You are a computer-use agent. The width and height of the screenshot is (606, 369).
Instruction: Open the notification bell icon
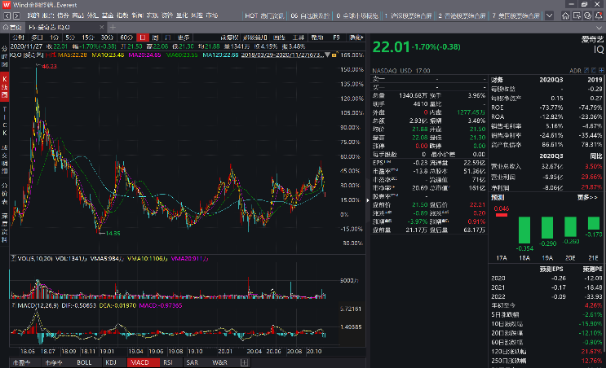599,16
